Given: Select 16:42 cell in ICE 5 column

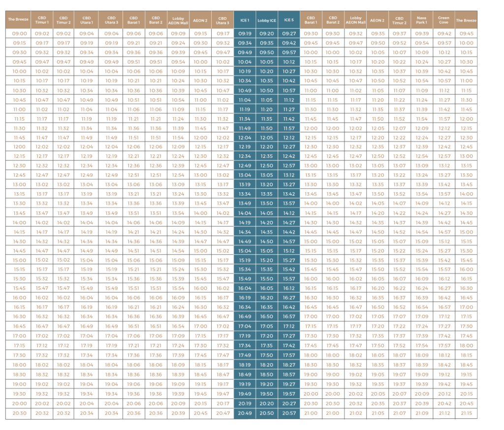Looking at the screenshot, I should pyautogui.click(x=289, y=307).
